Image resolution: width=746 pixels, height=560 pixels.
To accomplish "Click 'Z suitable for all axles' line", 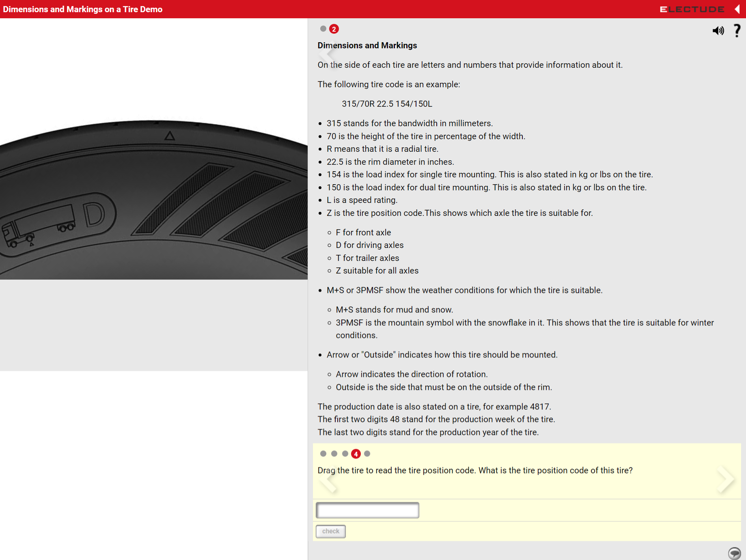I will [x=377, y=271].
